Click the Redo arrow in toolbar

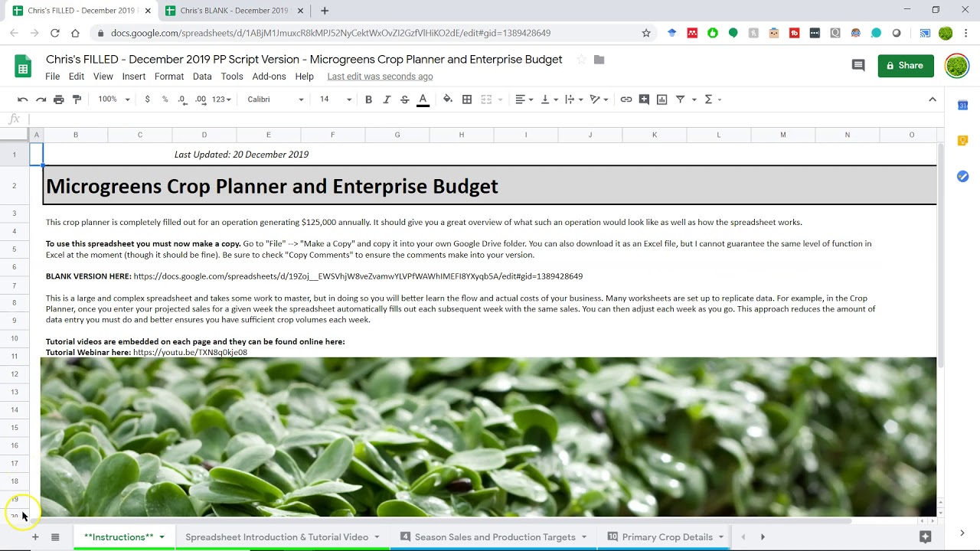point(41,99)
